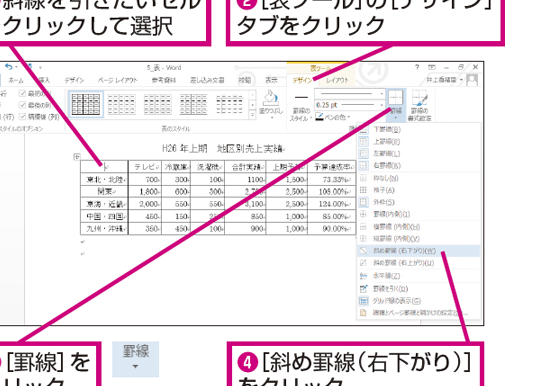Toggle the 最後の列 checkbox
The height and width of the screenshot is (386, 540).
[x=23, y=105]
